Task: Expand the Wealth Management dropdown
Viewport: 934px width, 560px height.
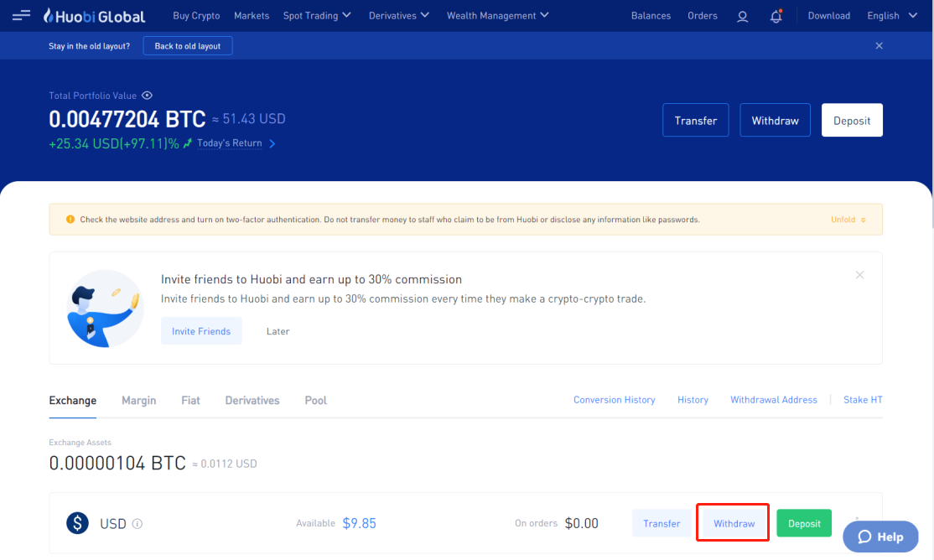Action: tap(498, 15)
